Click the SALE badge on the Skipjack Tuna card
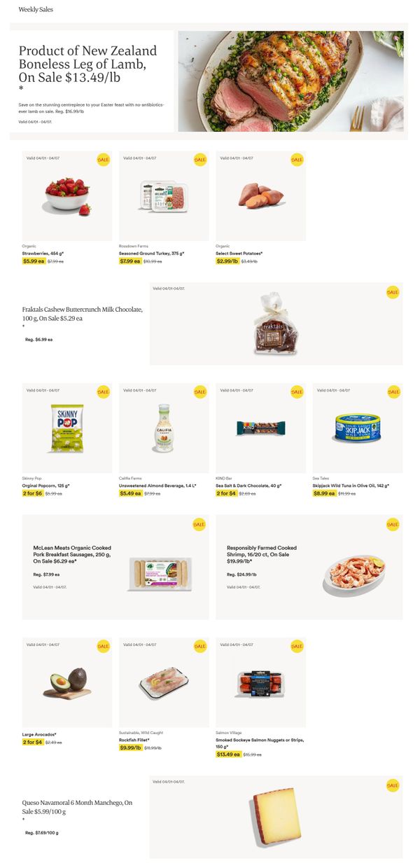420x868 pixels. pyautogui.click(x=393, y=392)
